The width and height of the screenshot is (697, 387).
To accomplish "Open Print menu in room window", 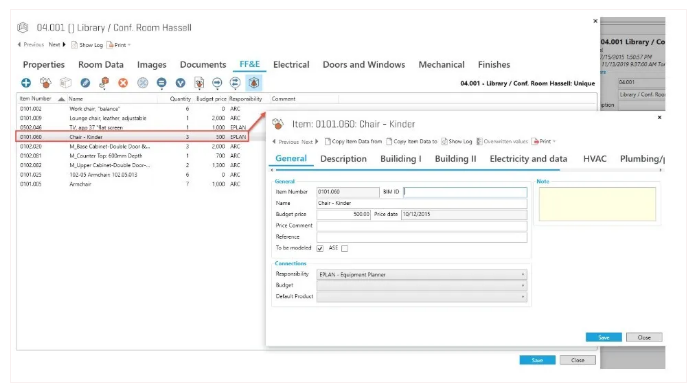I will (x=119, y=45).
